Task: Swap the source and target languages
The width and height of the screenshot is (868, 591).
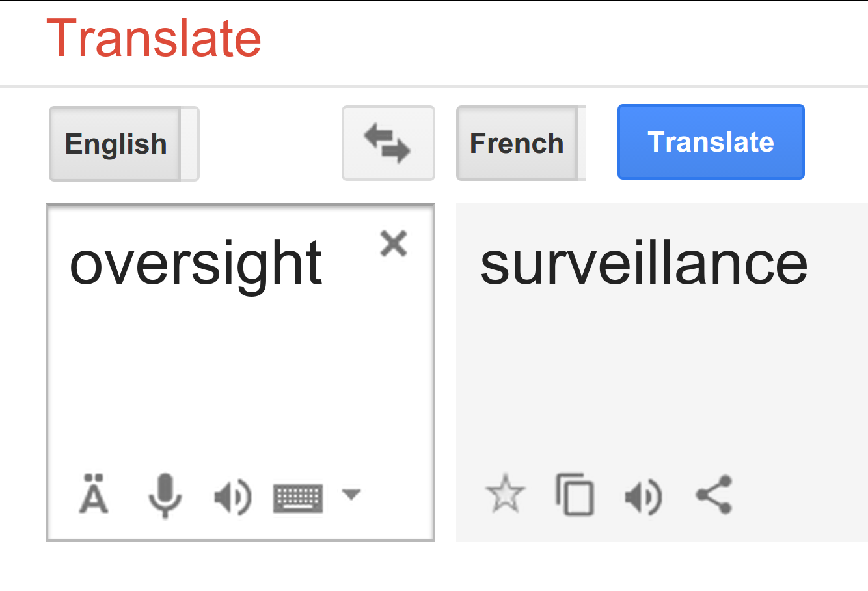Action: [x=388, y=143]
